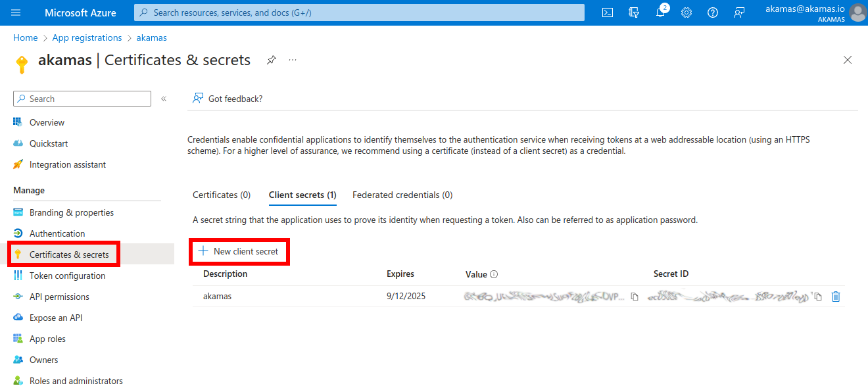Pin the Certificates & secrets page
Image resolution: width=868 pixels, height=386 pixels.
coord(271,60)
